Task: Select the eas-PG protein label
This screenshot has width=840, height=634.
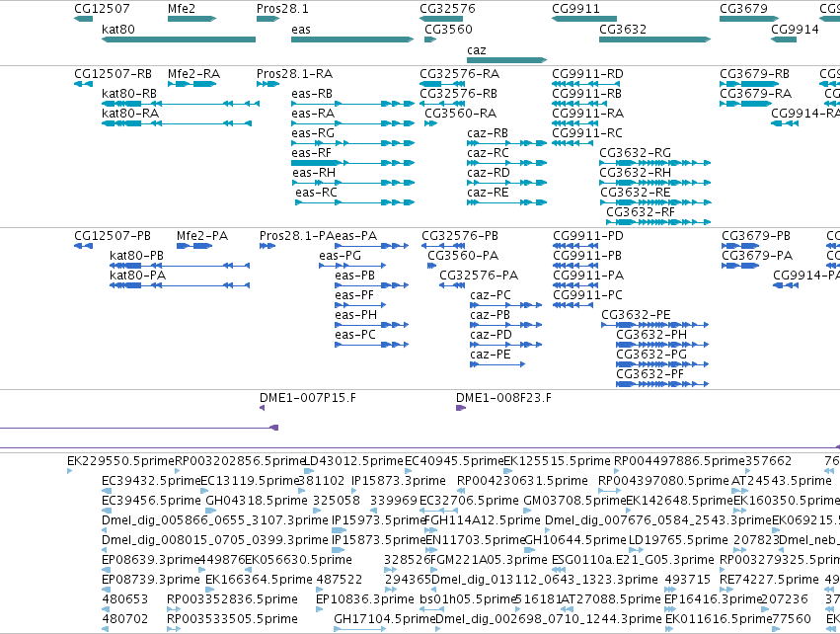Action: pos(341,256)
